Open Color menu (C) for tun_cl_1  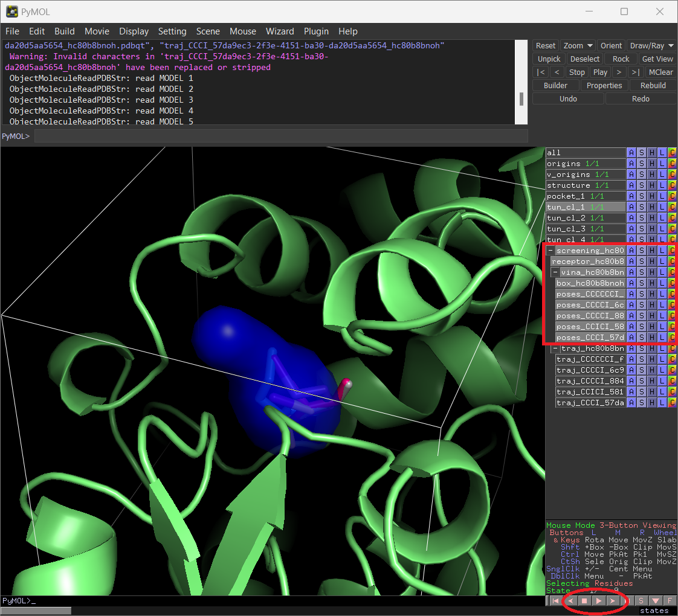tap(672, 207)
